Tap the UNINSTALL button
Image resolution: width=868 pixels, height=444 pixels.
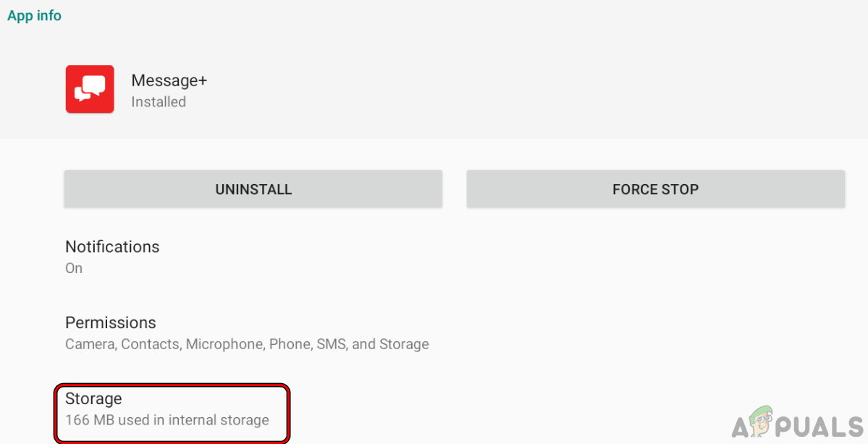pyautogui.click(x=253, y=190)
